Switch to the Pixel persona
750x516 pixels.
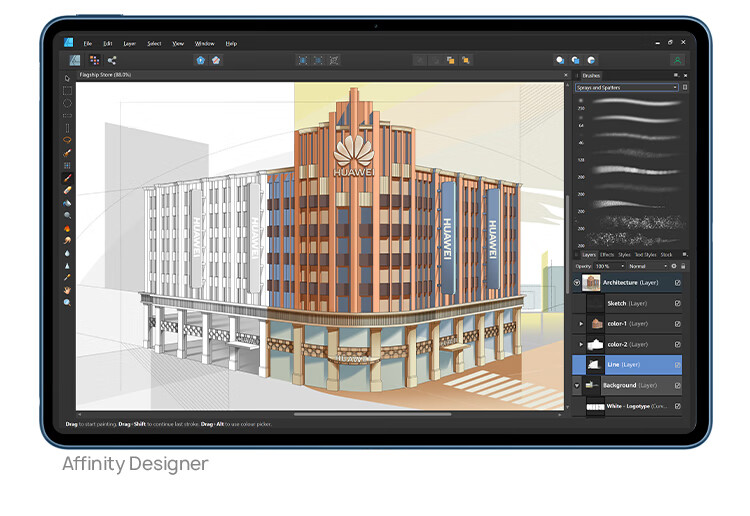(x=95, y=60)
